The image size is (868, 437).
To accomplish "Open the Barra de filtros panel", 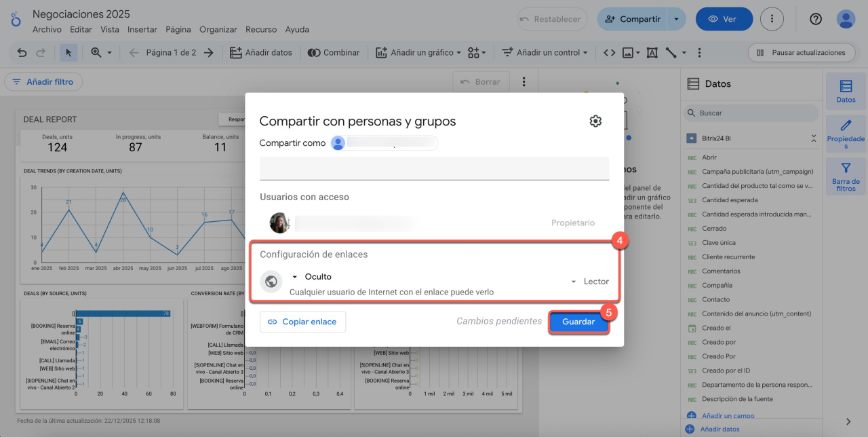I will coord(846,176).
